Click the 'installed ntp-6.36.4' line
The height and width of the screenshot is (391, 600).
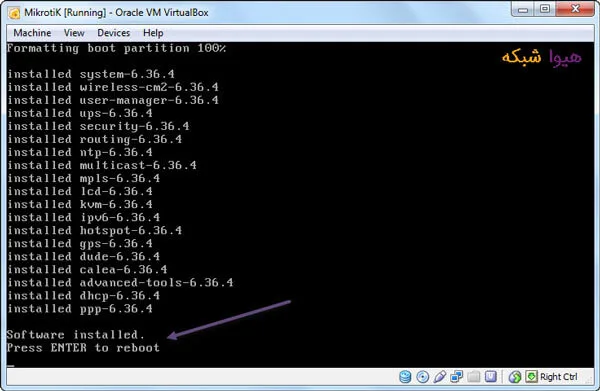point(80,152)
